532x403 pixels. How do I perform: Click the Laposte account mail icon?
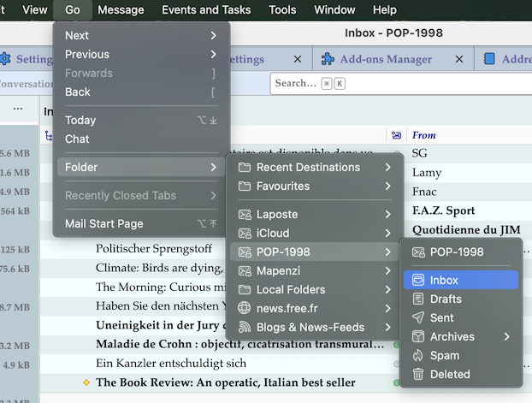point(245,215)
